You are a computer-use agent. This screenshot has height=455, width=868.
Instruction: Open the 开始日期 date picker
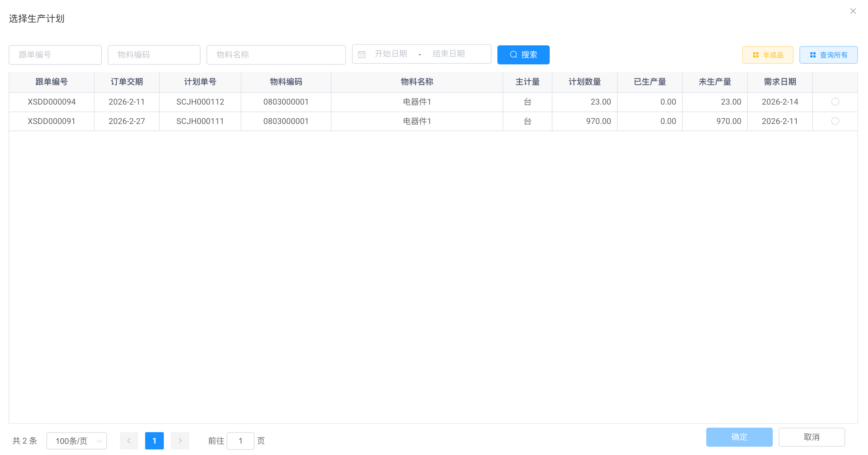tap(391, 54)
